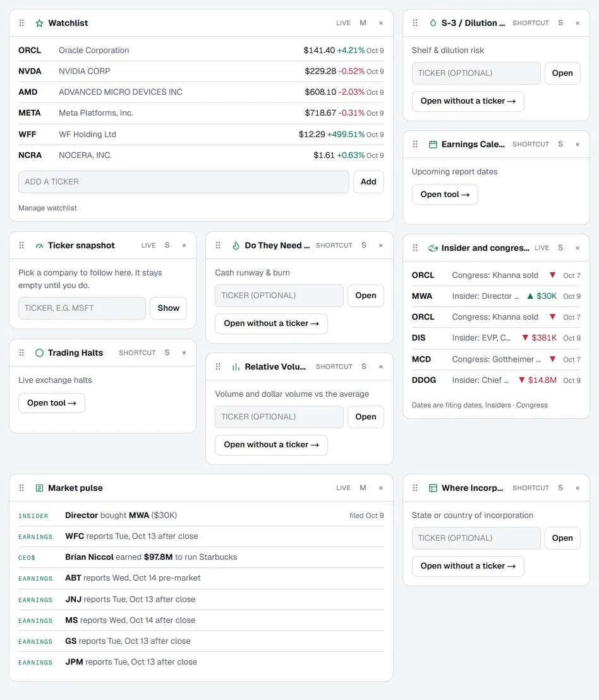Click the Relative Volume bars icon
The image size is (599, 700).
pos(236,366)
